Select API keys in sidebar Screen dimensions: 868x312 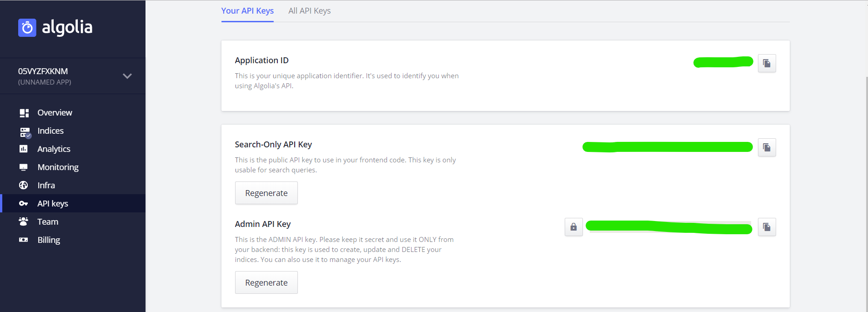[53, 203]
